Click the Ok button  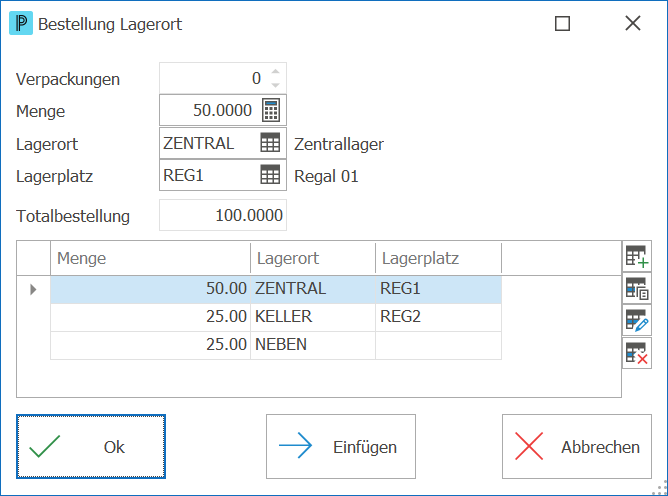pos(91,447)
